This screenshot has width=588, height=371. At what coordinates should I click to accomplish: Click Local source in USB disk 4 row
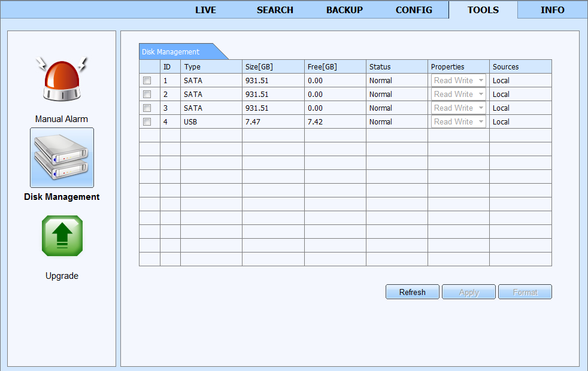point(520,122)
